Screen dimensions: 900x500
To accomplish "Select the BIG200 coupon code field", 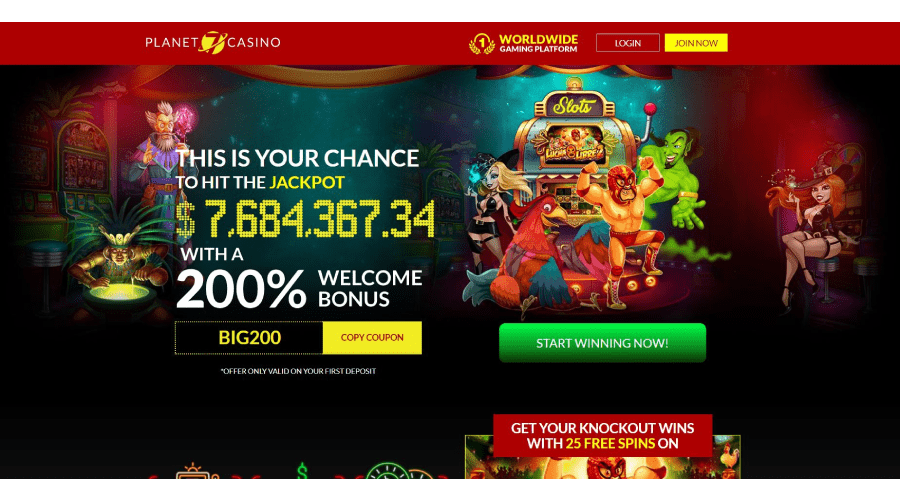I will pos(249,338).
